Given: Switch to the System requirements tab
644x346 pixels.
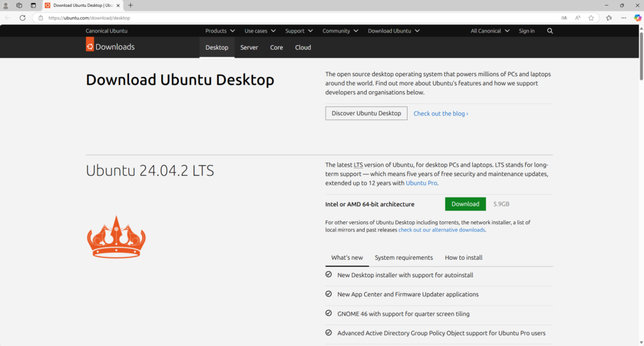Looking at the screenshot, I should tap(404, 258).
